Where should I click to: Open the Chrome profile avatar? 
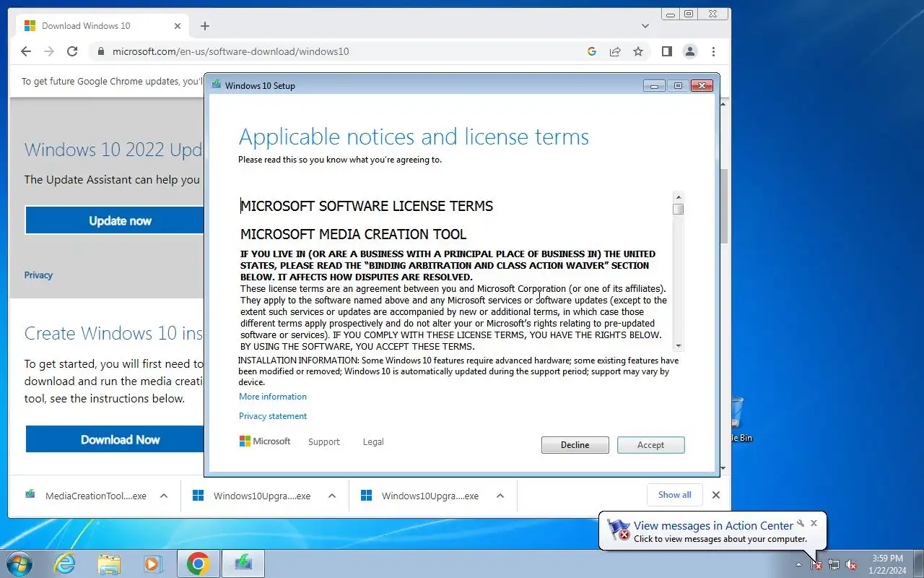coord(690,51)
